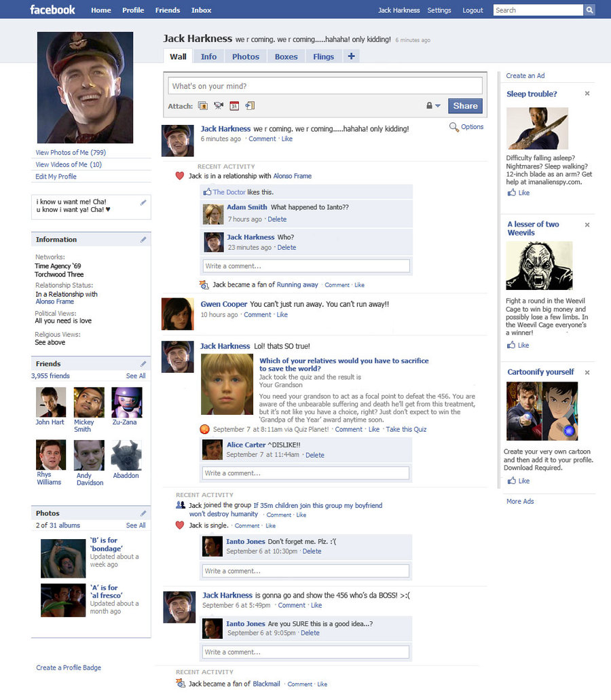Image resolution: width=611 pixels, height=700 pixels.
Task: Click John Hart friend thumbnail
Action: click(x=50, y=402)
